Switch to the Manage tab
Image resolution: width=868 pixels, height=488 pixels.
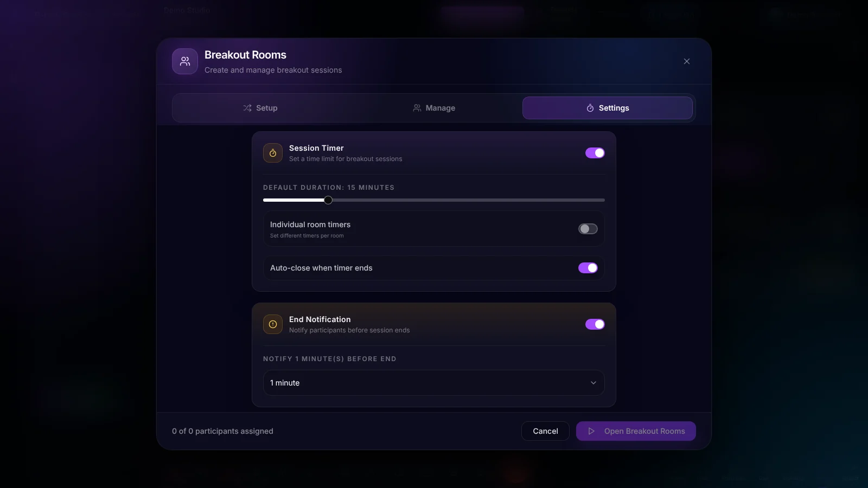tap(434, 108)
